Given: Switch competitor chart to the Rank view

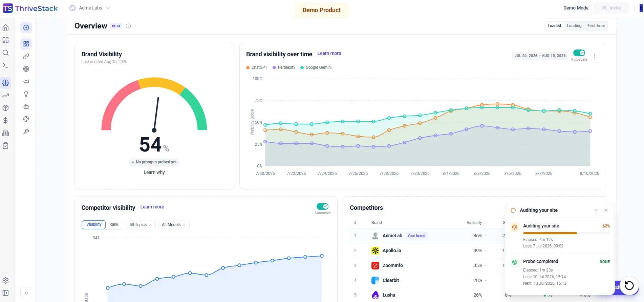Looking at the screenshot, I should tap(114, 224).
